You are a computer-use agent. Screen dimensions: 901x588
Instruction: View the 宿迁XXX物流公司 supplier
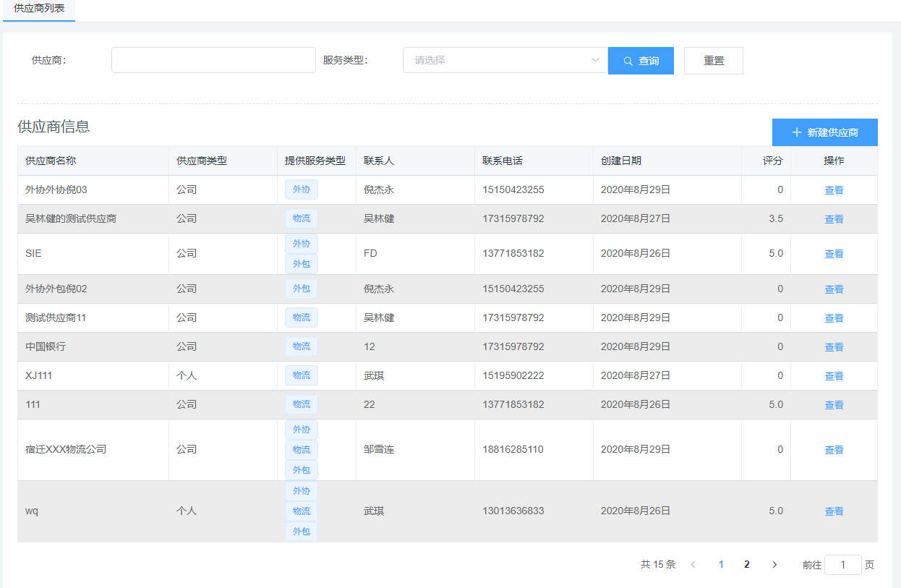pyautogui.click(x=834, y=450)
